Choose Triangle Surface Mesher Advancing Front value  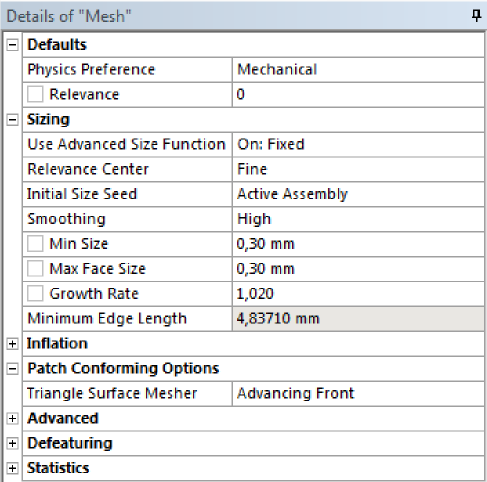click(358, 393)
